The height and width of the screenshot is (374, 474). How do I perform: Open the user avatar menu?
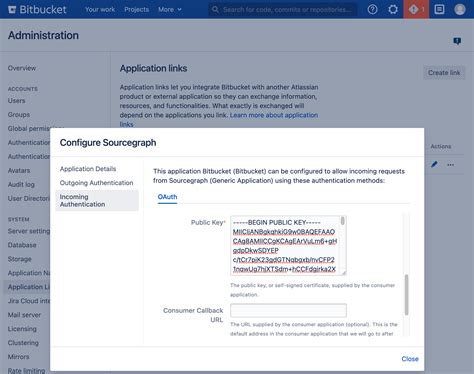[460, 9]
